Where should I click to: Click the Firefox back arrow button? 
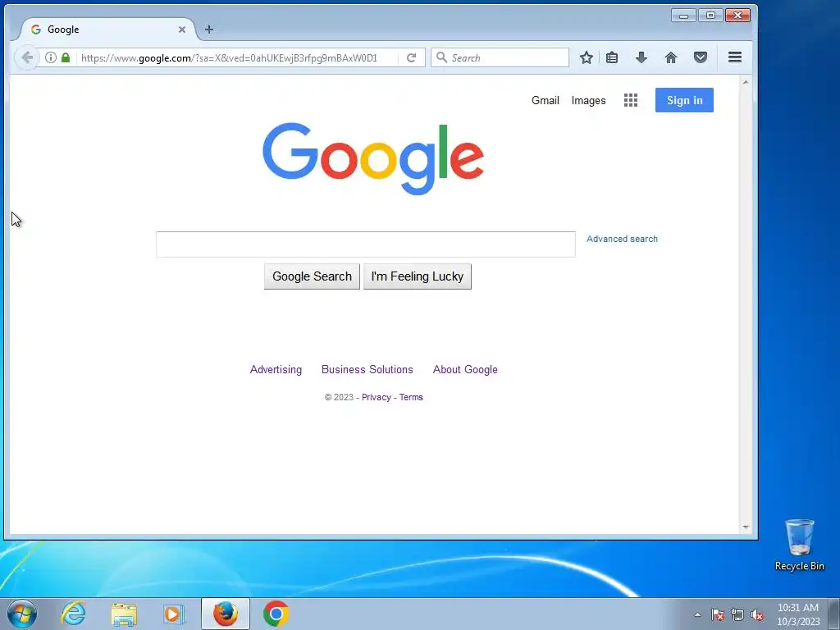(x=27, y=57)
